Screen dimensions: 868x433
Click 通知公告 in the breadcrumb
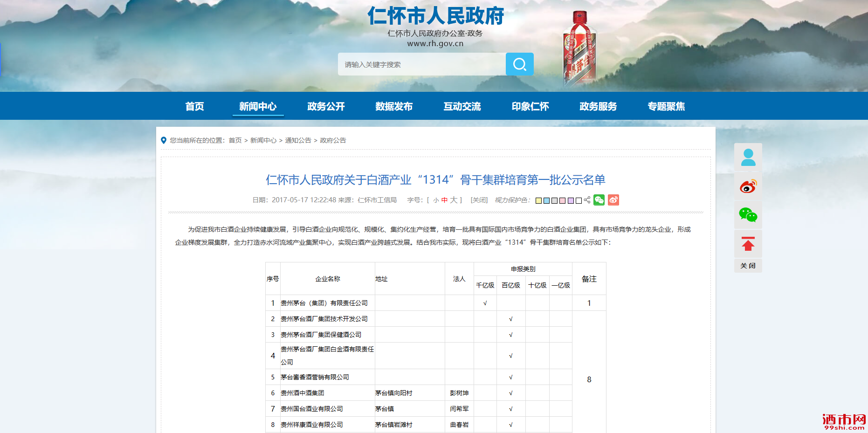click(298, 140)
